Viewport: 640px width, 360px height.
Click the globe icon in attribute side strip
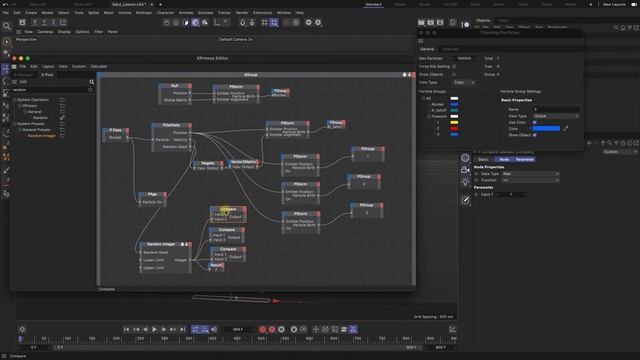pyautogui.click(x=465, y=158)
